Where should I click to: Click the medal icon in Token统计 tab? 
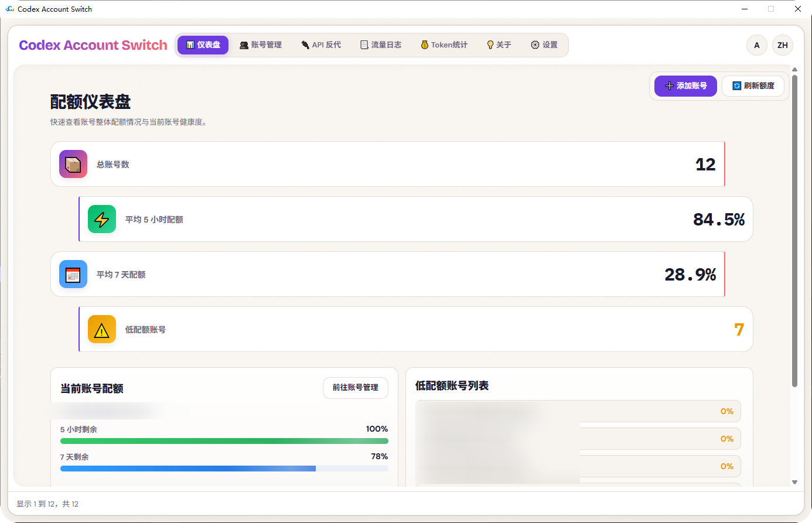425,45
